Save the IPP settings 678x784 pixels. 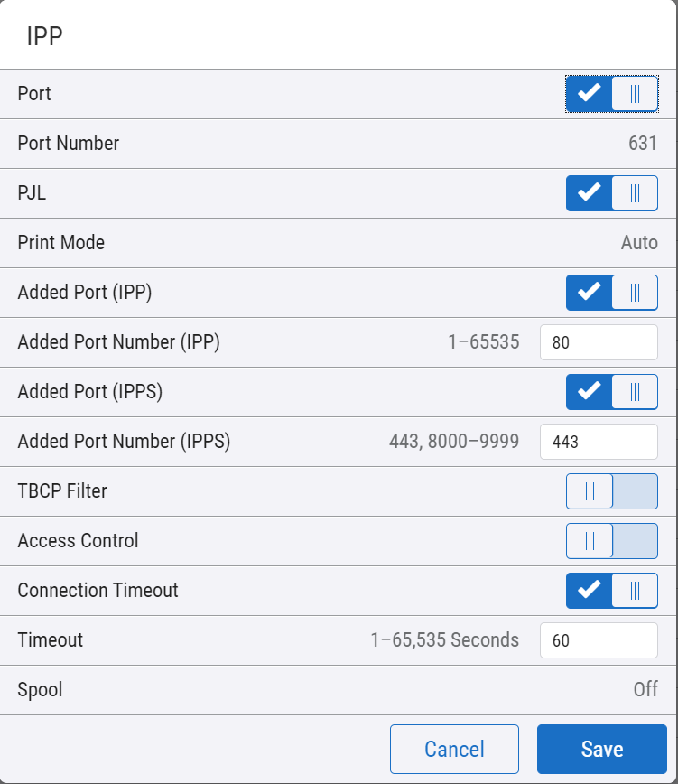(x=601, y=750)
